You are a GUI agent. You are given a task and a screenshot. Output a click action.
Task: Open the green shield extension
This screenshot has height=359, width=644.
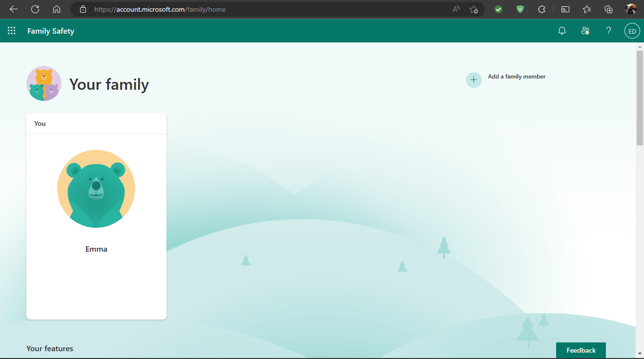[520, 9]
